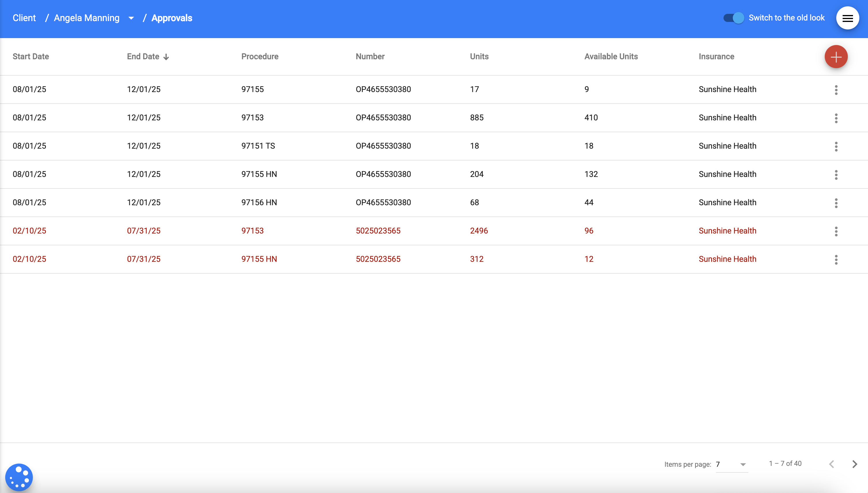The width and height of the screenshot is (868, 493).
Task: Open the three-dot menu for procedure 97155, 17 units
Action: point(836,90)
